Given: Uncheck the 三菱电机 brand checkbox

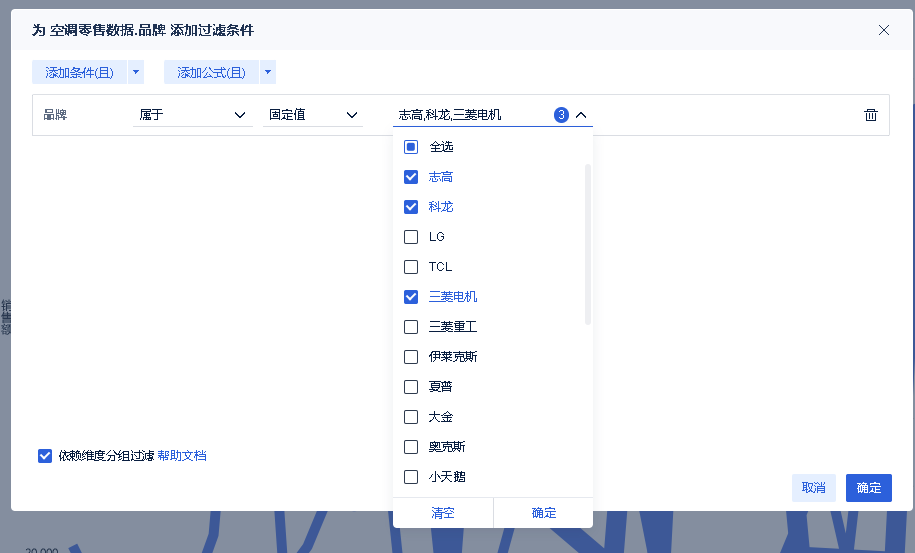Looking at the screenshot, I should [x=411, y=297].
